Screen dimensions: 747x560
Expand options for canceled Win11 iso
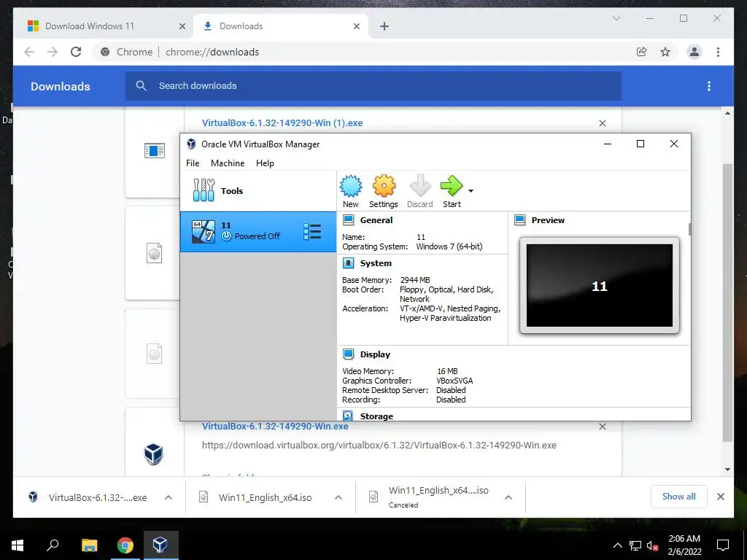tap(508, 497)
